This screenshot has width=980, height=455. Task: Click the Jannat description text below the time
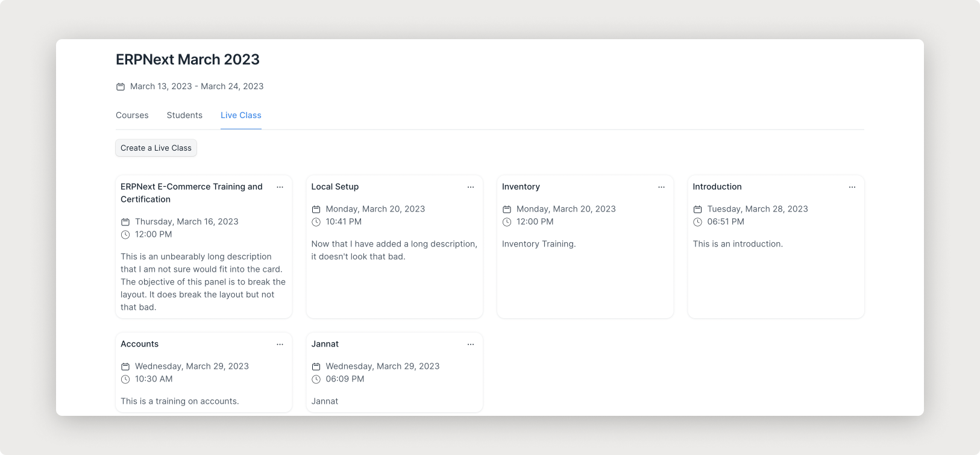tap(325, 401)
